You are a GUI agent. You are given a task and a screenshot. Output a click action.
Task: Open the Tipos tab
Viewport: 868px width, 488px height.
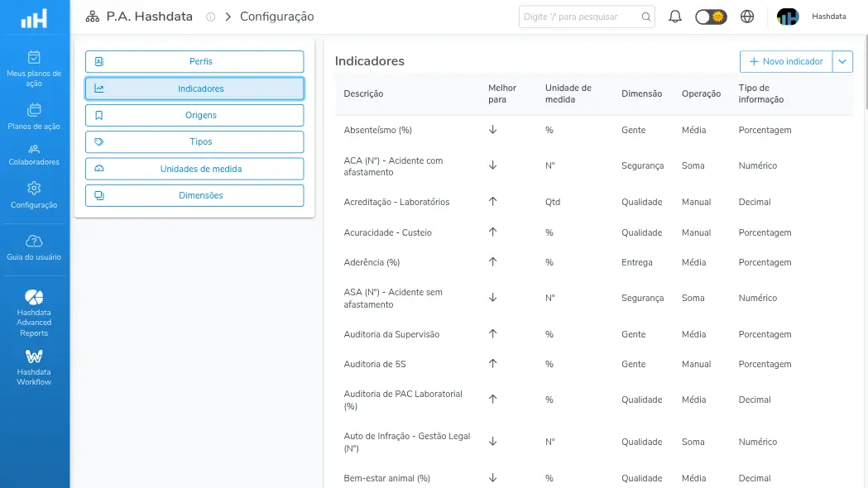coord(194,141)
